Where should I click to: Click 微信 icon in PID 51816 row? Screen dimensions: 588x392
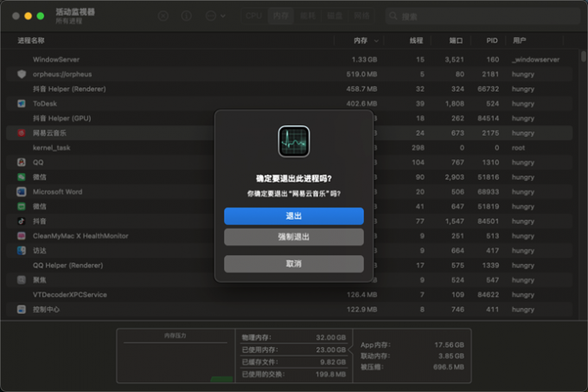22,177
